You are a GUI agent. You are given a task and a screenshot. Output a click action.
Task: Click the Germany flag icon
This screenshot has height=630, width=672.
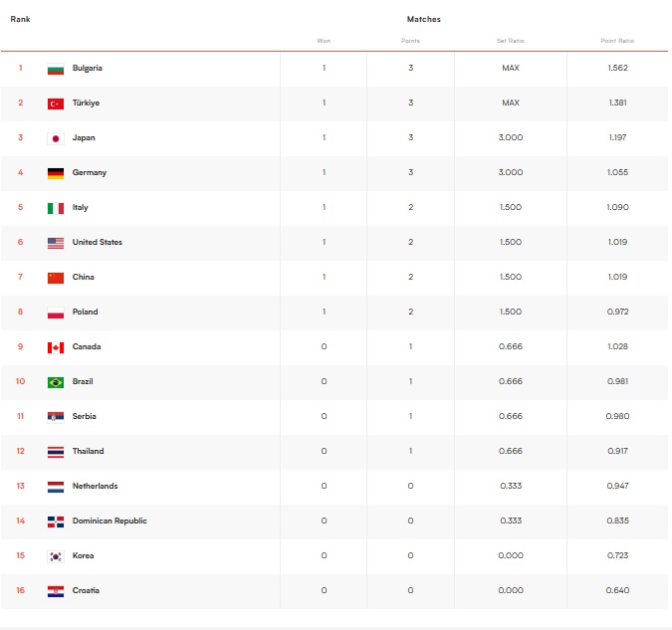[56, 173]
